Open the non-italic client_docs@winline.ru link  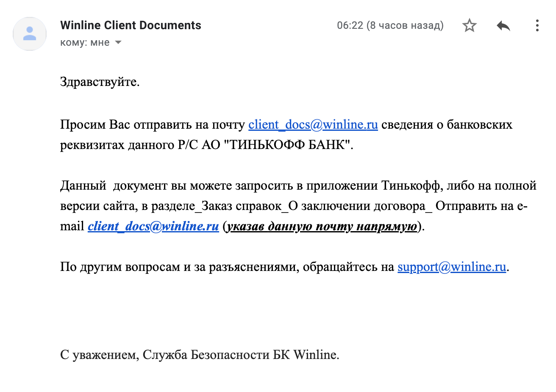[x=313, y=124]
